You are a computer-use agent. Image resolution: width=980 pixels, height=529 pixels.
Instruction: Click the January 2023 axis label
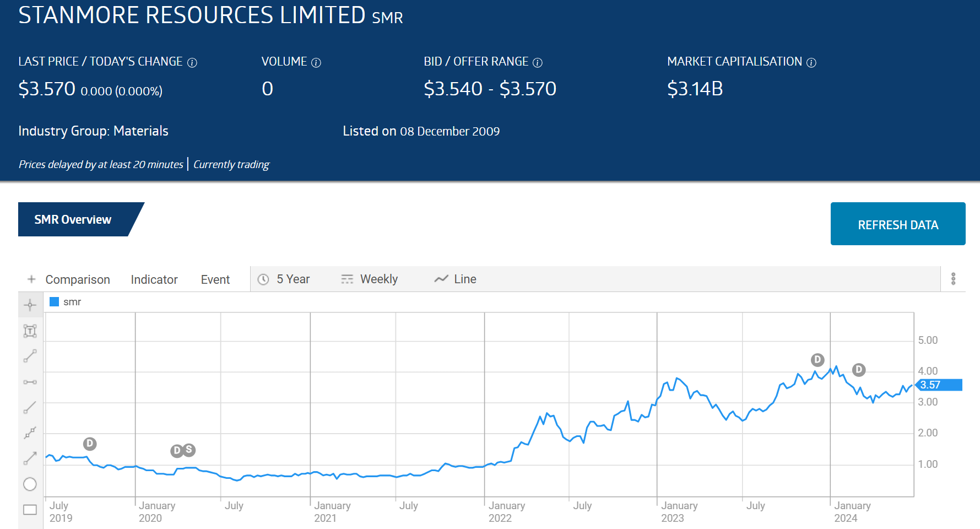(x=679, y=512)
